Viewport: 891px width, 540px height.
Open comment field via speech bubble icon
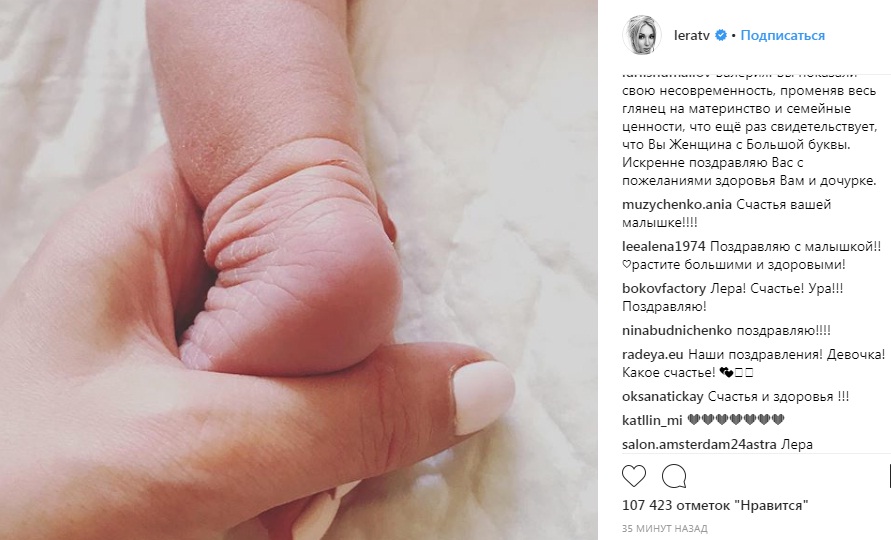coord(674,476)
